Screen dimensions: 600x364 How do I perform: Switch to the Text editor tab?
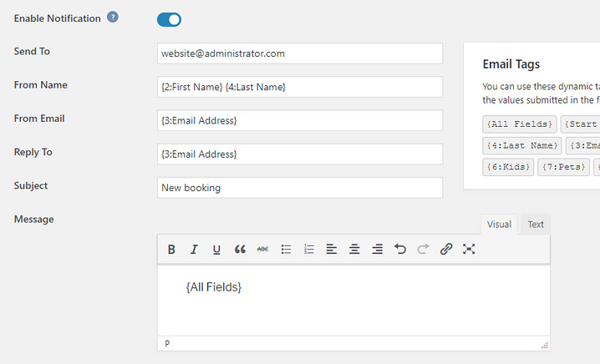click(x=536, y=225)
